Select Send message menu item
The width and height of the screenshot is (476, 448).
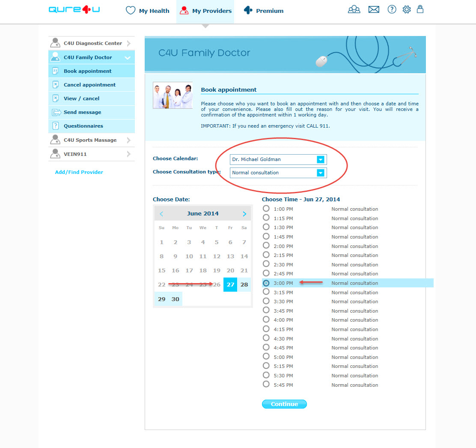coord(92,112)
